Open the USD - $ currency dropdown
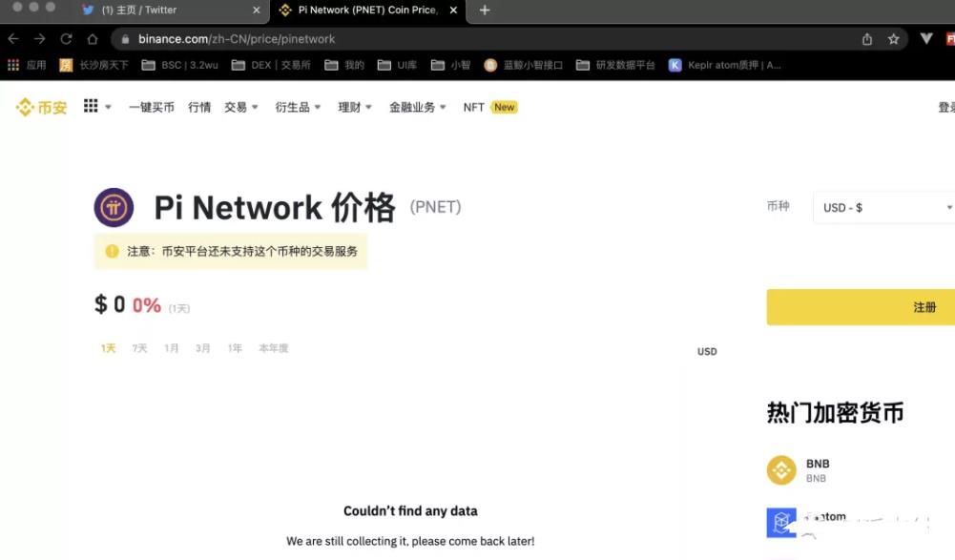Screen dimensions: 955x560 (x=883, y=208)
